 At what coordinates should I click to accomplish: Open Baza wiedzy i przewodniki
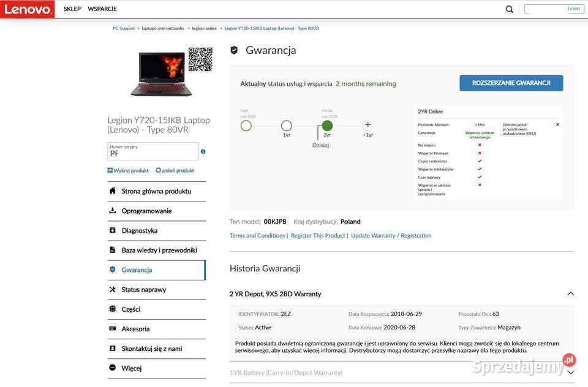point(157,250)
